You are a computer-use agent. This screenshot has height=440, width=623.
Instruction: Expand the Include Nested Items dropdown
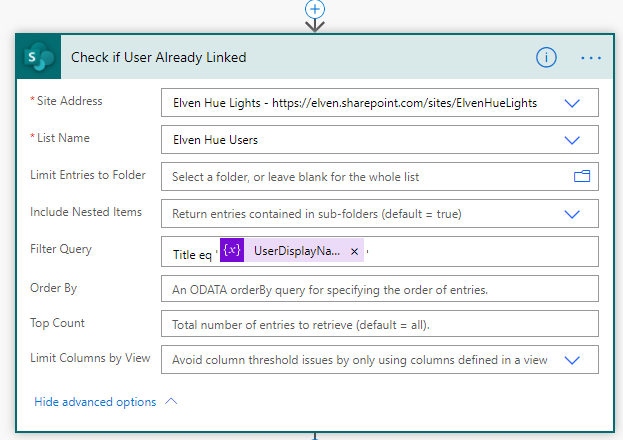pos(572,214)
